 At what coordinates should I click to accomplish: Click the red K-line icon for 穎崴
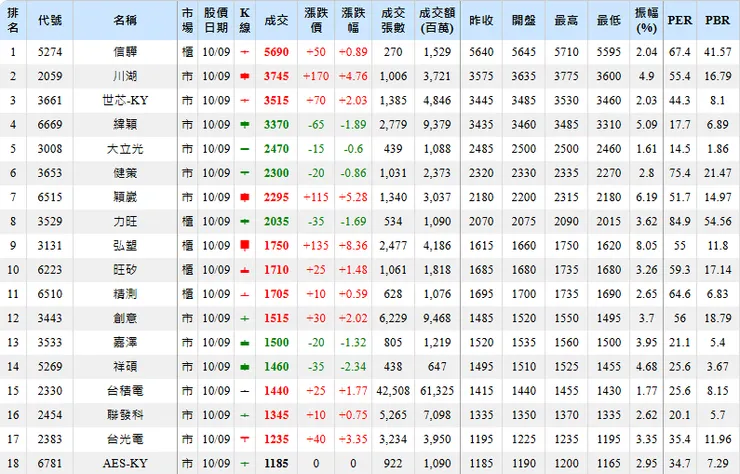point(244,197)
